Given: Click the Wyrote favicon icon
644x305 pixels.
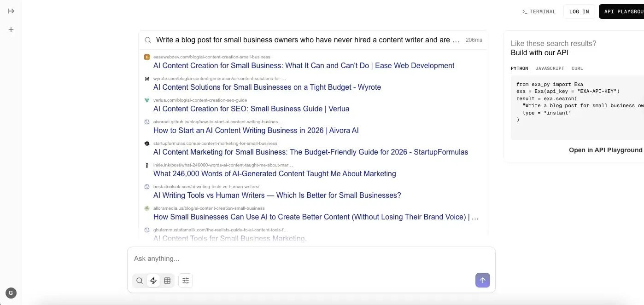Looking at the screenshot, I should [147, 79].
